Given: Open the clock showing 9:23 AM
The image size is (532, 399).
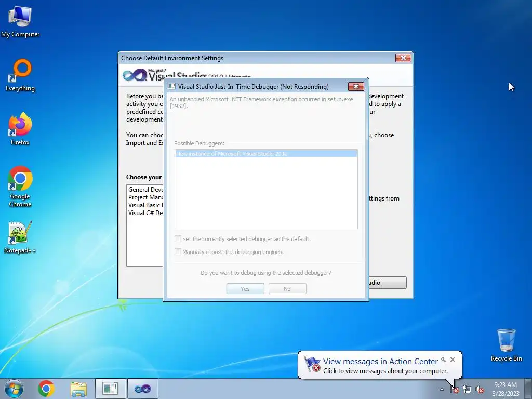Looking at the screenshot, I should pyautogui.click(x=506, y=389).
